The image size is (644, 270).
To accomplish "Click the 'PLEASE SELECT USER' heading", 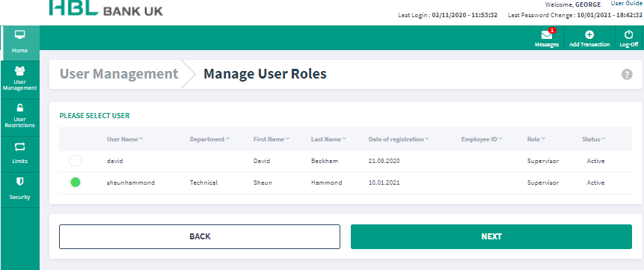I will click(94, 116).
